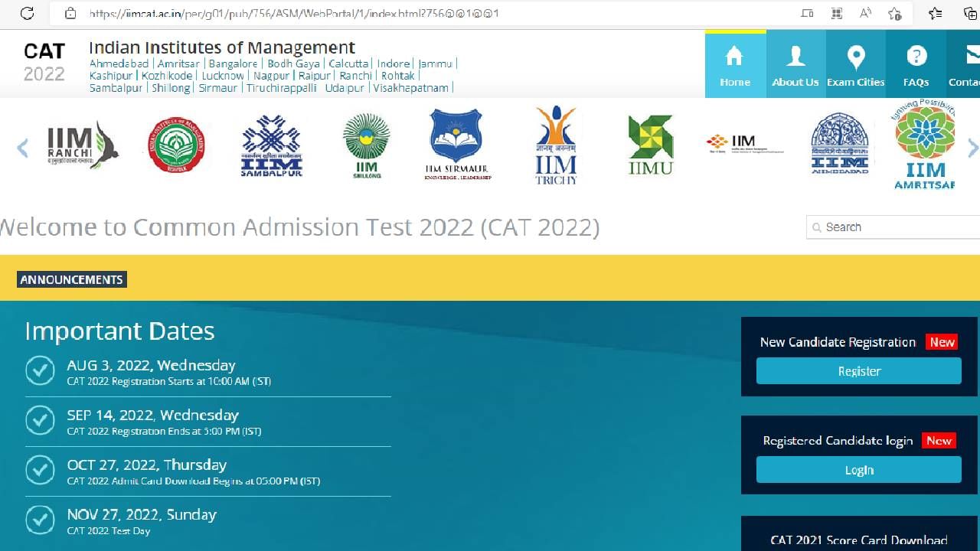Click the browser refresh icon
Screen dimensions: 980x551
coord(27,13)
